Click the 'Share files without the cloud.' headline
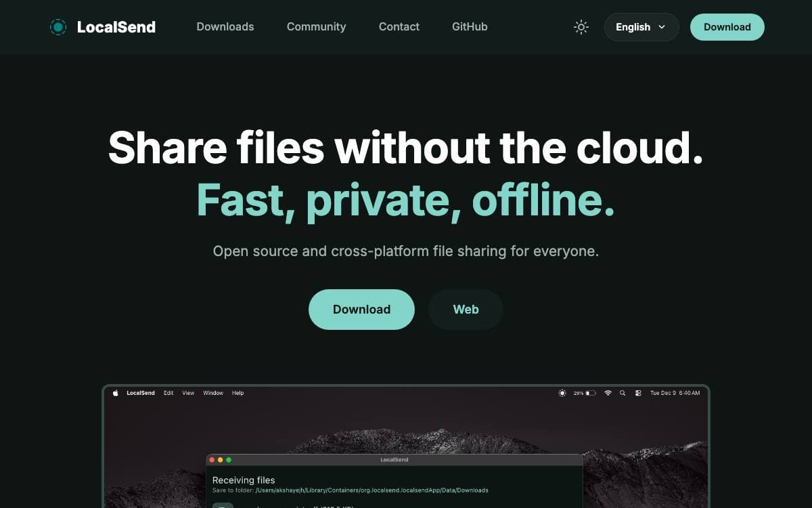This screenshot has width=812, height=508. pyautogui.click(x=406, y=148)
